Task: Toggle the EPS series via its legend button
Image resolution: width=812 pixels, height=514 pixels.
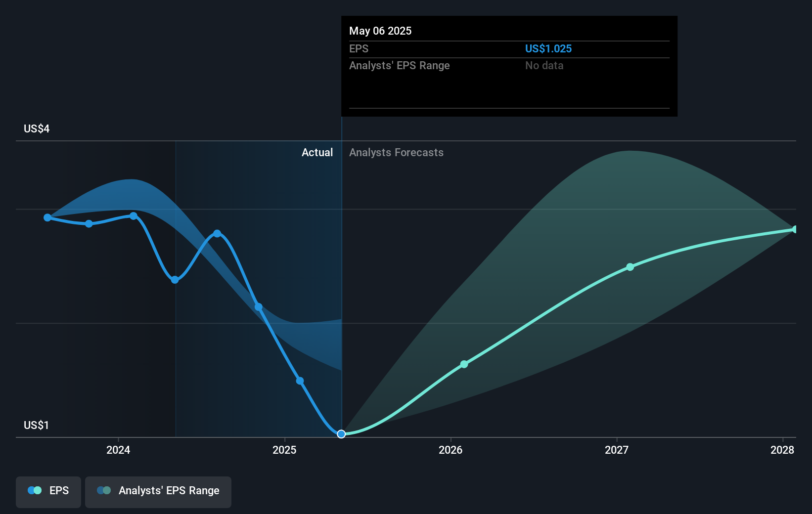Action: (48, 492)
